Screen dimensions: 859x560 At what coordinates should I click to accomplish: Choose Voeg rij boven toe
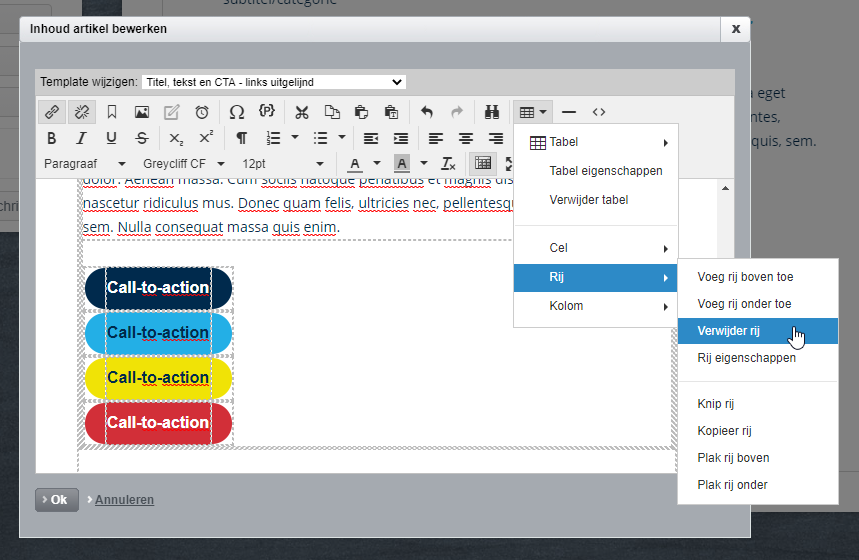758,277
